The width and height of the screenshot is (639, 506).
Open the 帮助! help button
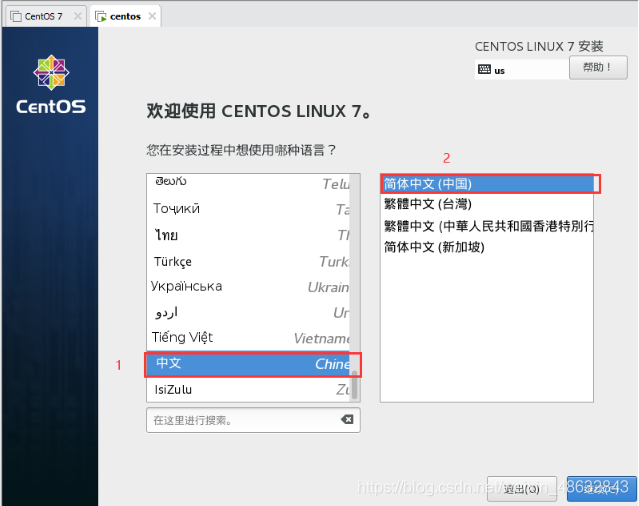pyautogui.click(x=598, y=67)
